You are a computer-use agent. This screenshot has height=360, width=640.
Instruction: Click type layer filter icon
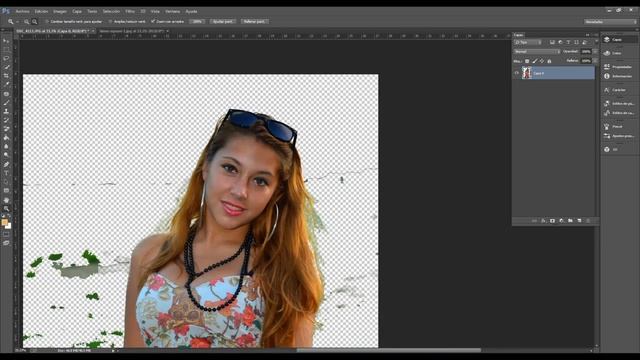[568, 42]
